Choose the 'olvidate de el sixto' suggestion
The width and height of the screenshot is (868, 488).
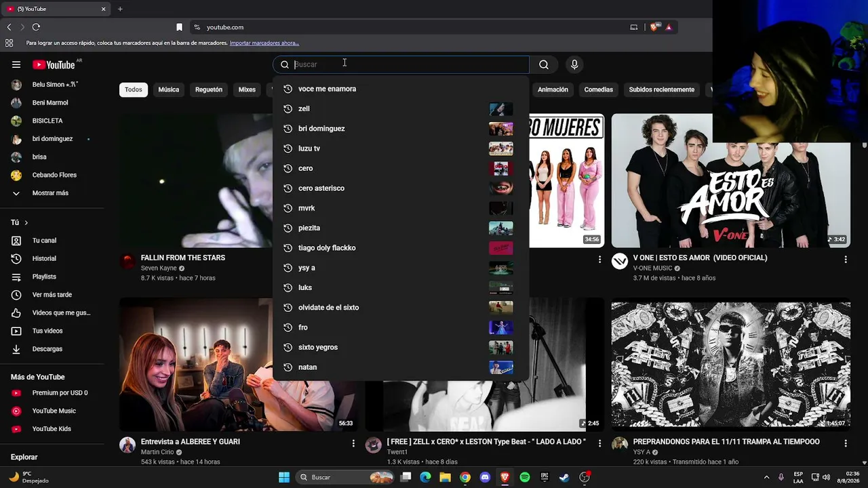click(401, 308)
